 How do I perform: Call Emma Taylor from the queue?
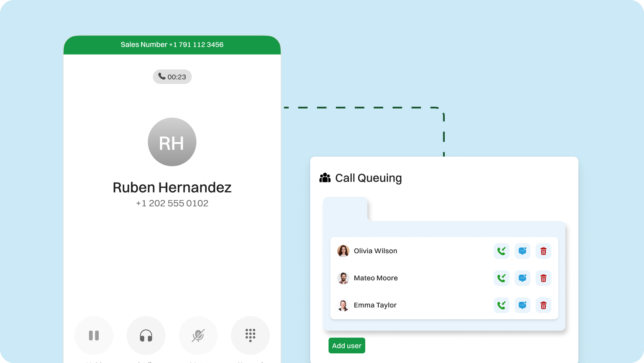point(501,305)
